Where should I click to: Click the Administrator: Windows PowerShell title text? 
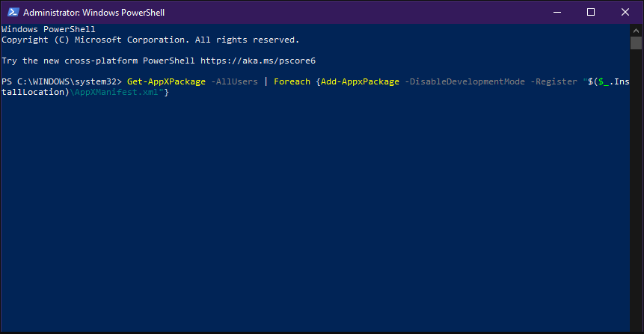[93, 13]
